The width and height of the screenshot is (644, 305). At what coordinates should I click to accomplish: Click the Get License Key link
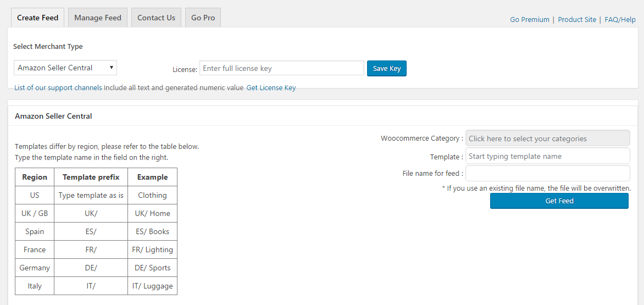click(271, 88)
